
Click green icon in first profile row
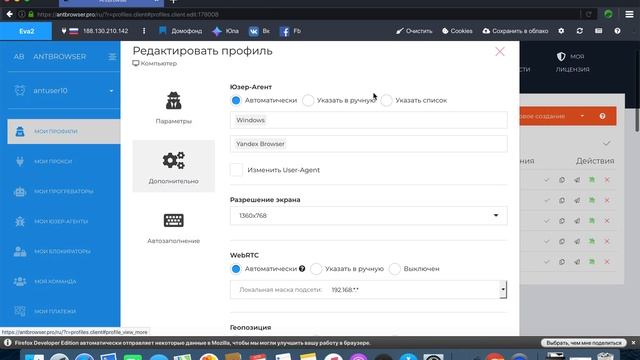click(592, 180)
